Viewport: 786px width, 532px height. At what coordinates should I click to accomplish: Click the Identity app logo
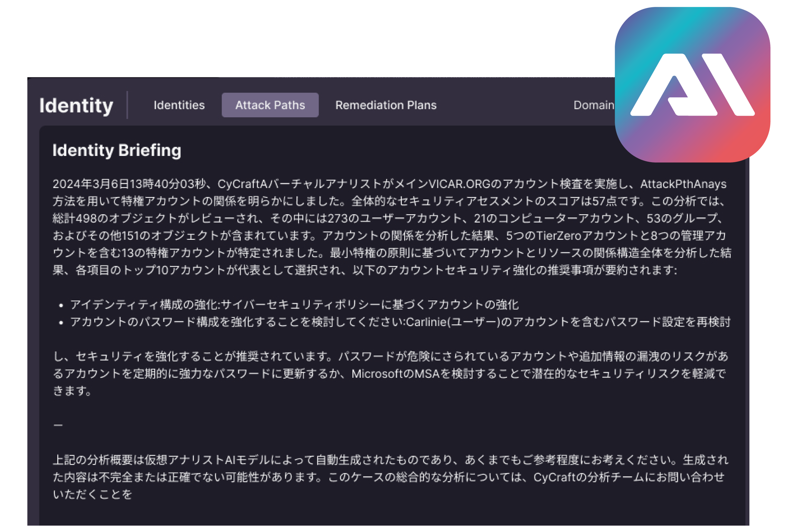point(77,105)
